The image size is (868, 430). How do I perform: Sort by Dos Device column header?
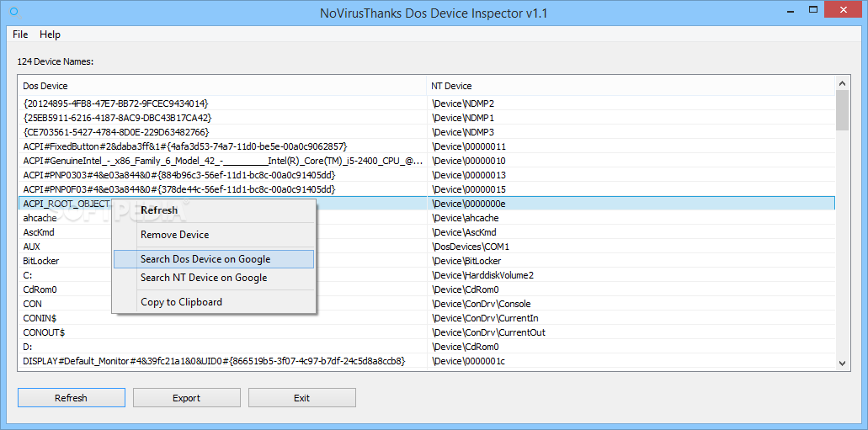tap(222, 86)
